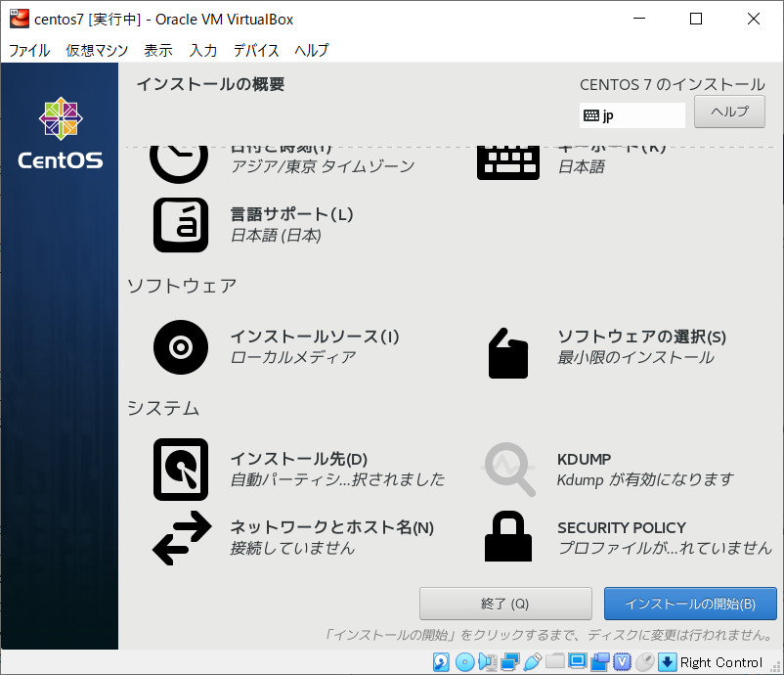The height and width of the screenshot is (675, 784).
Task: Open the 仮想マシン menu
Action: point(95,50)
